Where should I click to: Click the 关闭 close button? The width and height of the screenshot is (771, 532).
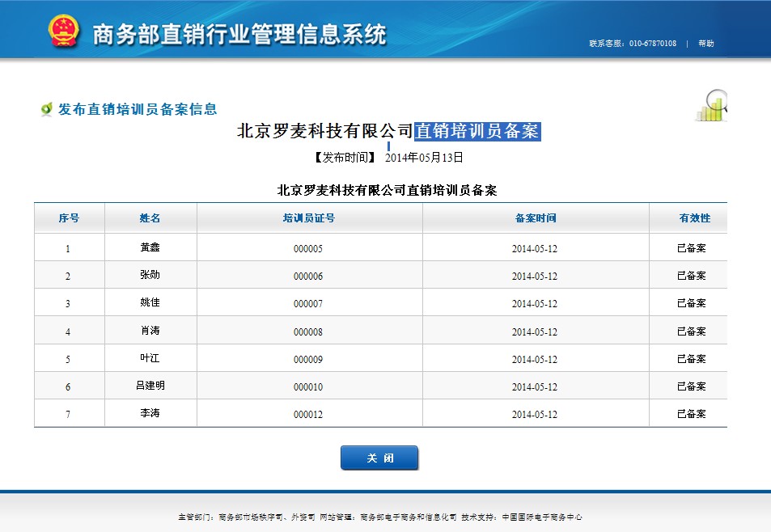click(x=379, y=458)
